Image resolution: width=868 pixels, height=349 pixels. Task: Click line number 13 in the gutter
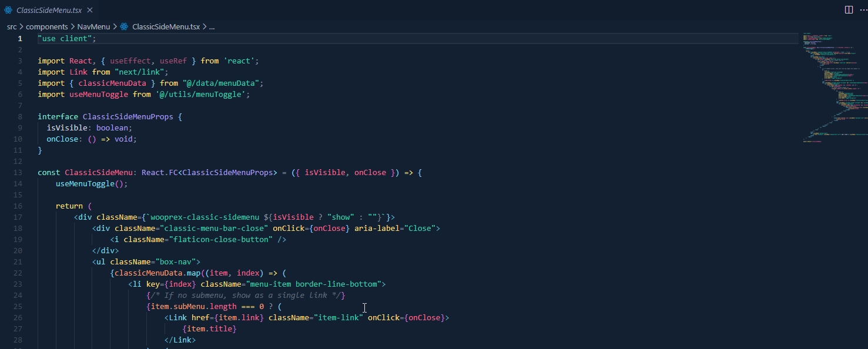(18, 173)
